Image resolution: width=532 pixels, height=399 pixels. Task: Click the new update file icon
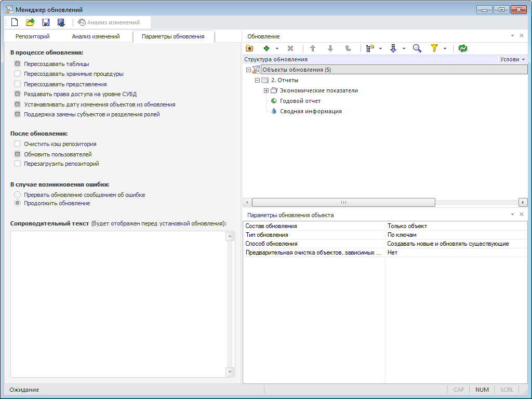coord(15,22)
